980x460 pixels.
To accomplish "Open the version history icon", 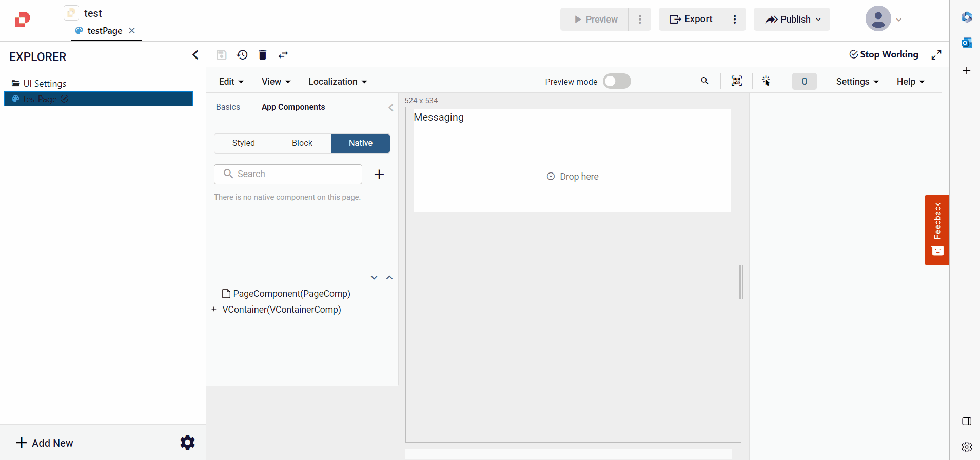I will point(242,55).
